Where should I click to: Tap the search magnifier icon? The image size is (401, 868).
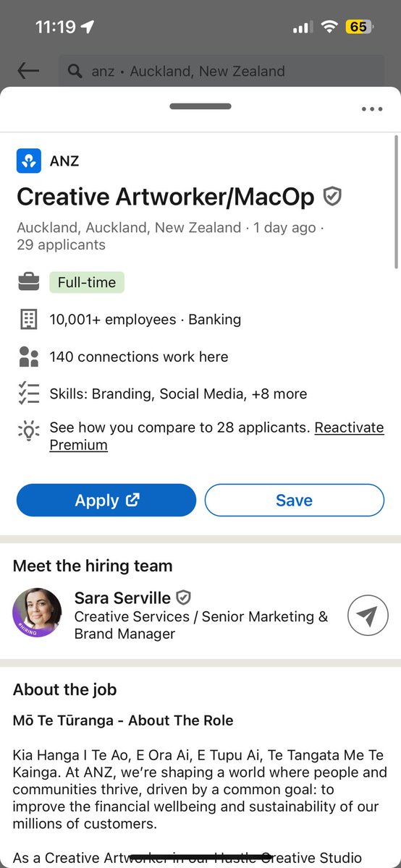75,71
